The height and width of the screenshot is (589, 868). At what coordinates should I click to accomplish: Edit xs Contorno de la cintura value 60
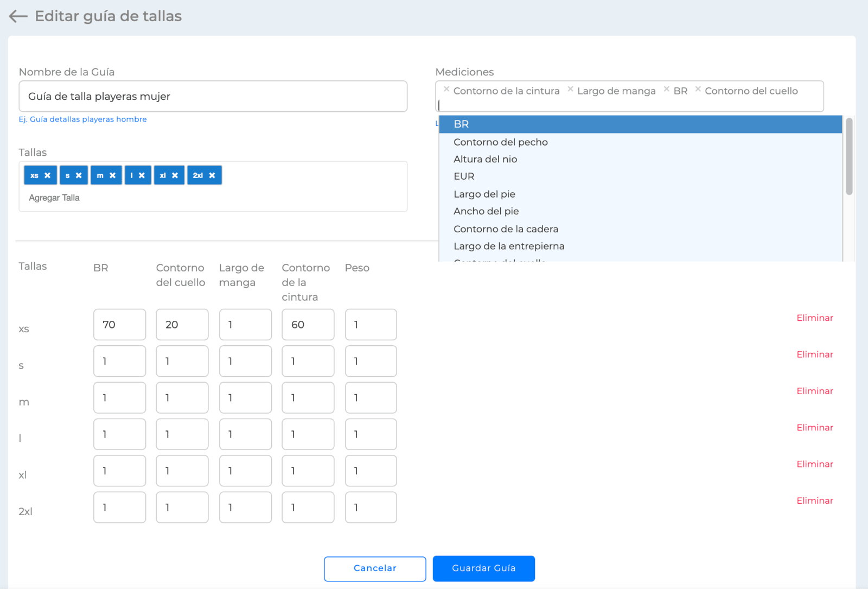click(308, 325)
